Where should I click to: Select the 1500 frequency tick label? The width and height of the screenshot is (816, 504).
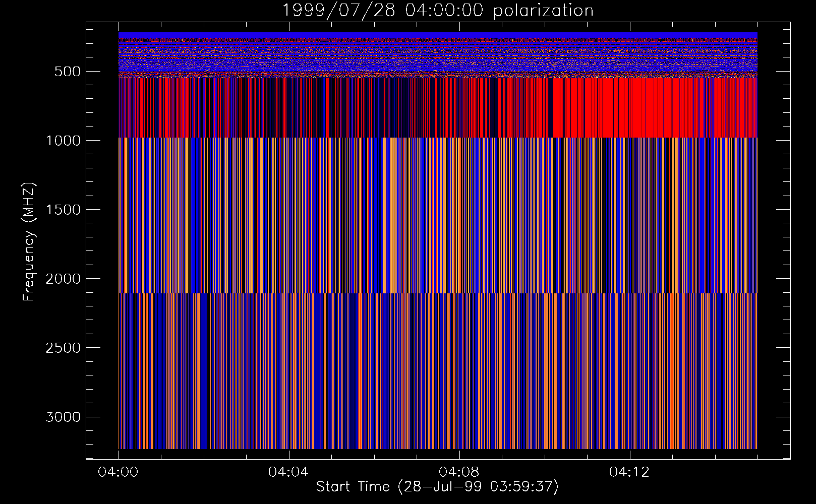63,210
